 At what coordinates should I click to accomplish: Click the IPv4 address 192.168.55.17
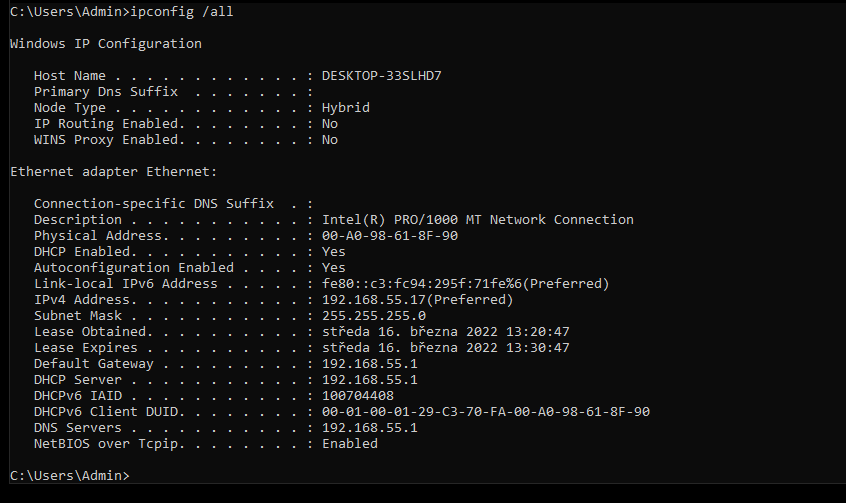pyautogui.click(x=417, y=299)
